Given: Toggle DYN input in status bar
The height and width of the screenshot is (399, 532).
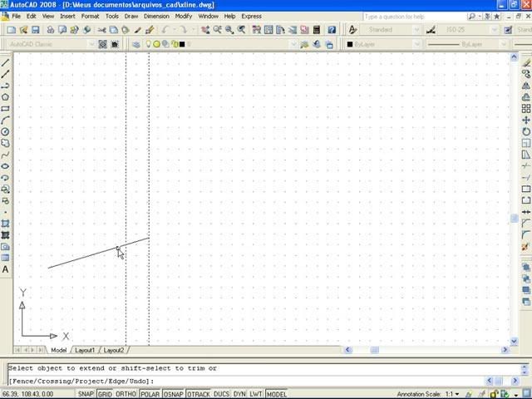Looking at the screenshot, I should tap(239, 394).
